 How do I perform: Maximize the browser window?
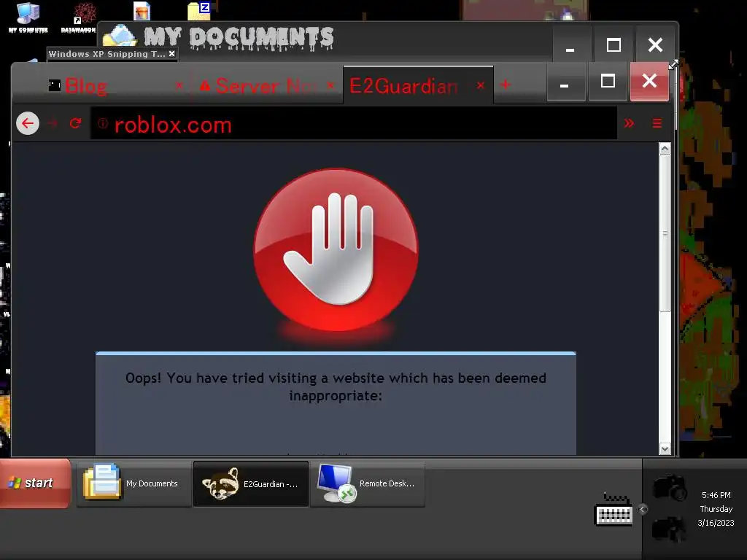pos(608,82)
